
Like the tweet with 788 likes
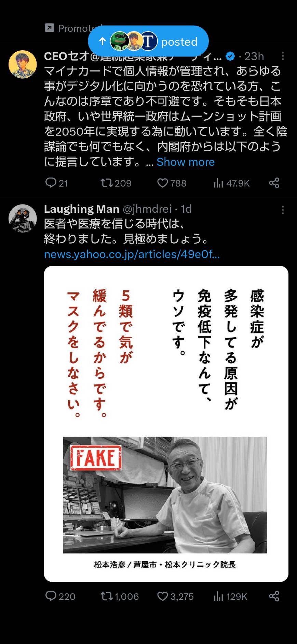[x=172, y=183]
